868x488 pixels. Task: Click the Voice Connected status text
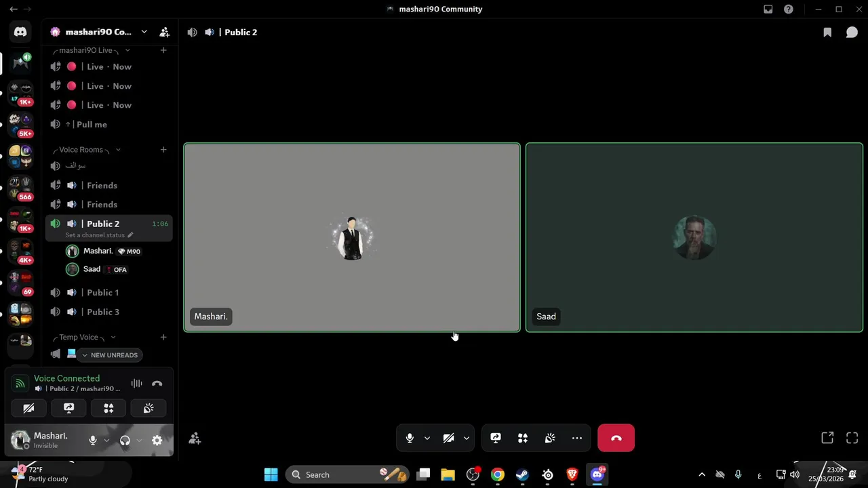66,378
